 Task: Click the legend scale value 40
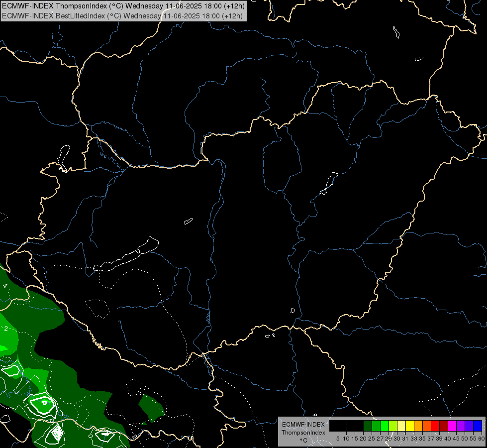point(448,439)
